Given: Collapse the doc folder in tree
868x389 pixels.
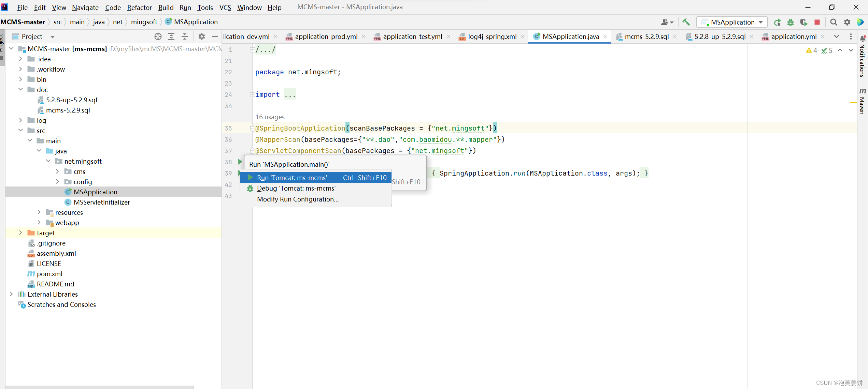Looking at the screenshot, I should [x=20, y=90].
